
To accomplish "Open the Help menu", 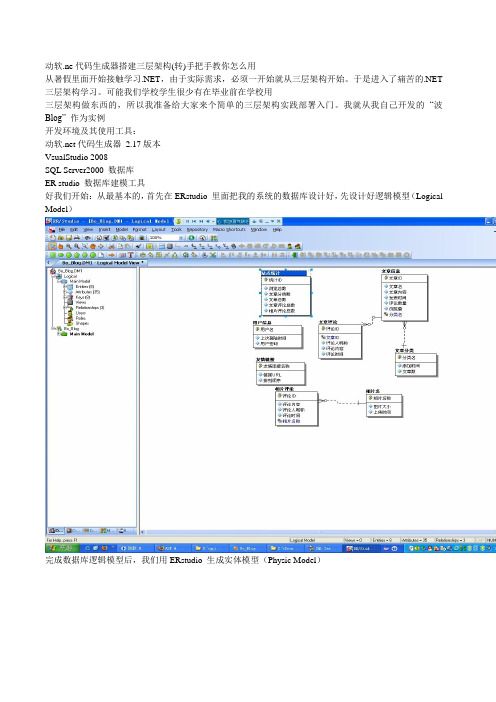I will point(278,229).
